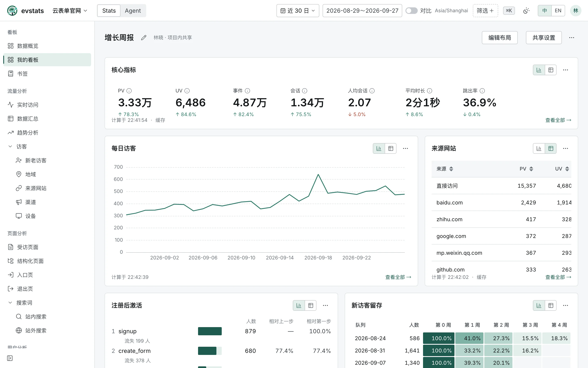Switch 注册后激活 card to table view

coord(311,305)
